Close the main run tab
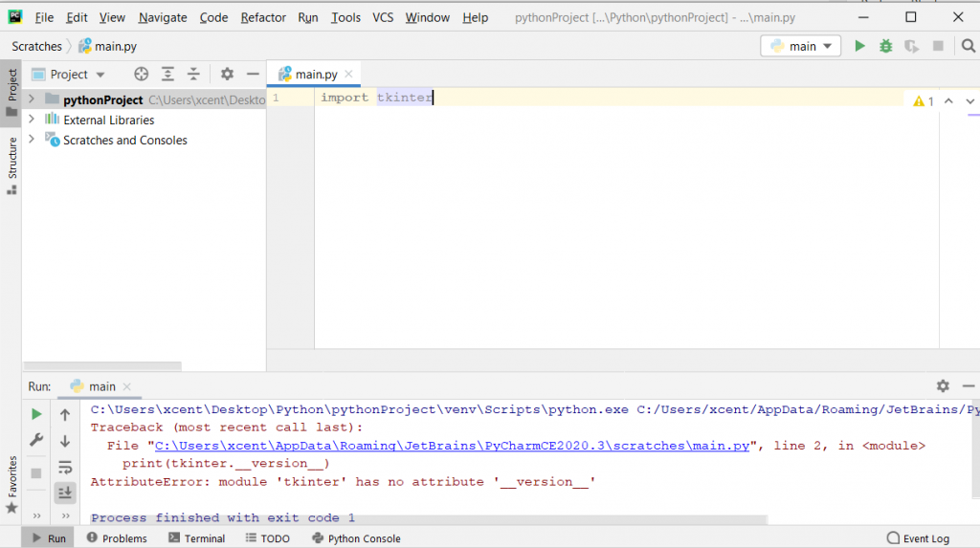The width and height of the screenshot is (980, 548). pyautogui.click(x=127, y=386)
